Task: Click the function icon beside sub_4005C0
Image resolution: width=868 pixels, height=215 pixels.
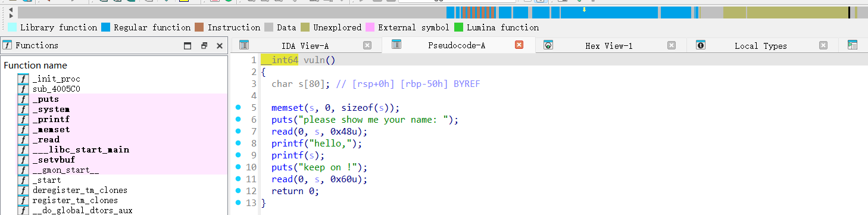Action: pyautogui.click(x=23, y=89)
